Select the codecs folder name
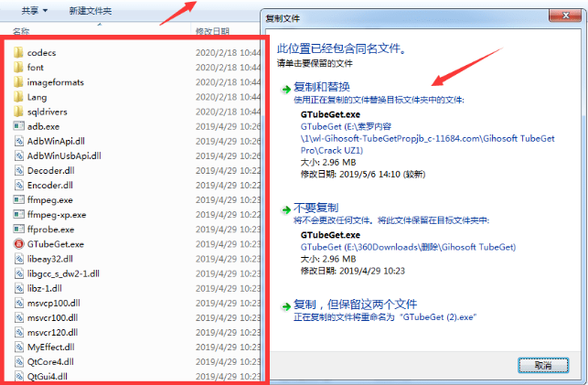 coord(42,53)
